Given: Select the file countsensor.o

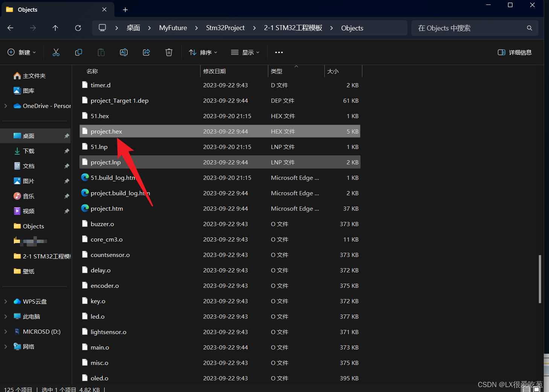Looking at the screenshot, I should pyautogui.click(x=220, y=255).
